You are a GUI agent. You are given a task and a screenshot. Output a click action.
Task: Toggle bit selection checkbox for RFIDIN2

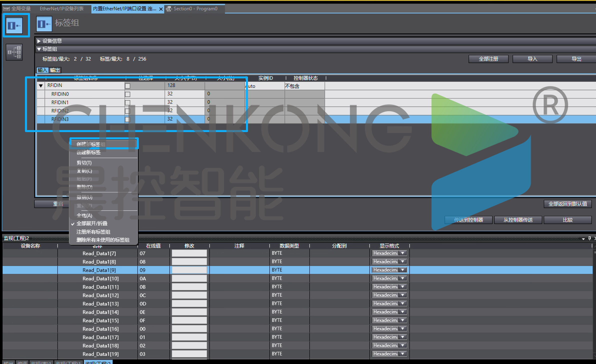pyautogui.click(x=127, y=111)
